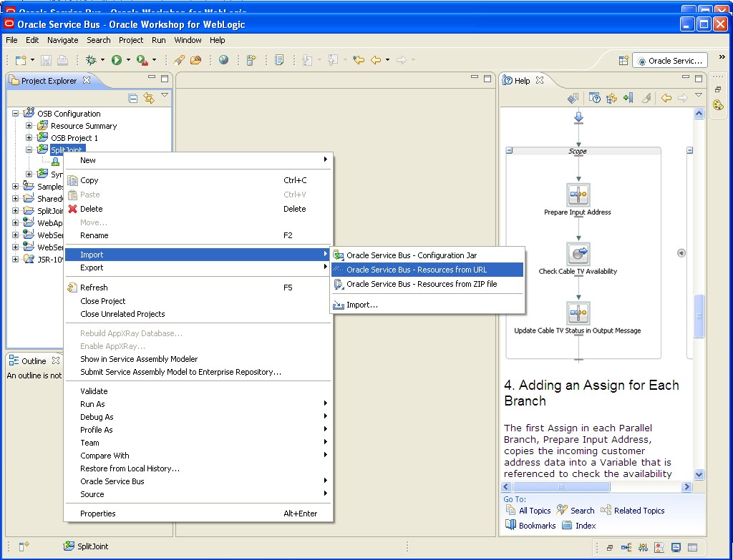This screenshot has width=733, height=560.
Task: Open the File menu
Action: pos(11,40)
